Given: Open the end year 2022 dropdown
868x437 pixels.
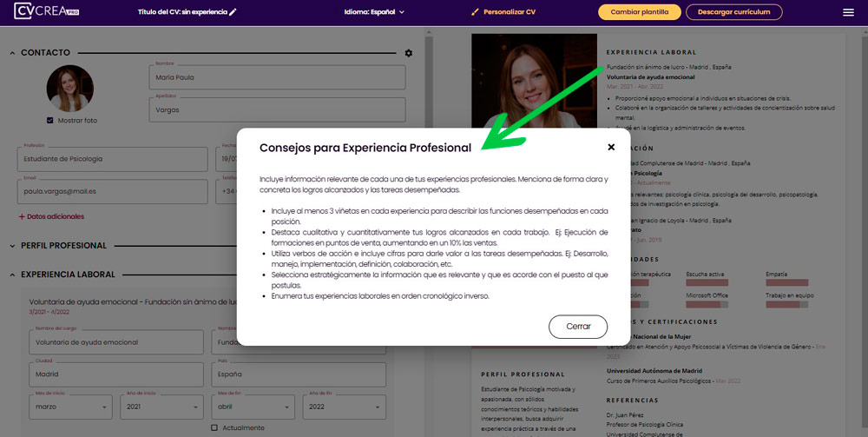Looking at the screenshot, I should pyautogui.click(x=345, y=407).
